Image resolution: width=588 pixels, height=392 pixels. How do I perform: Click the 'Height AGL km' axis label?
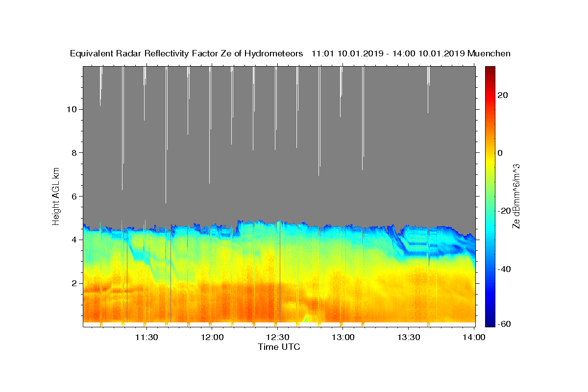pyautogui.click(x=56, y=196)
